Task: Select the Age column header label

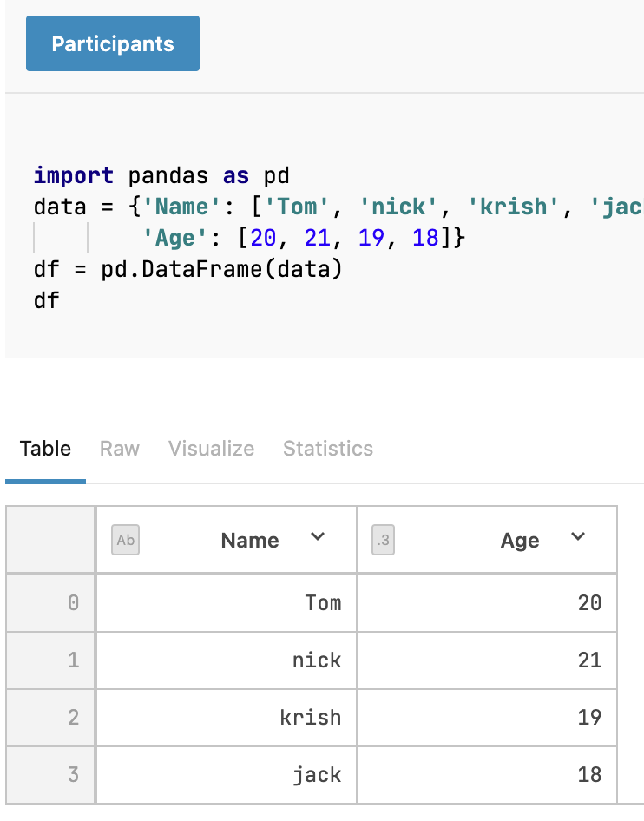Action: click(520, 541)
